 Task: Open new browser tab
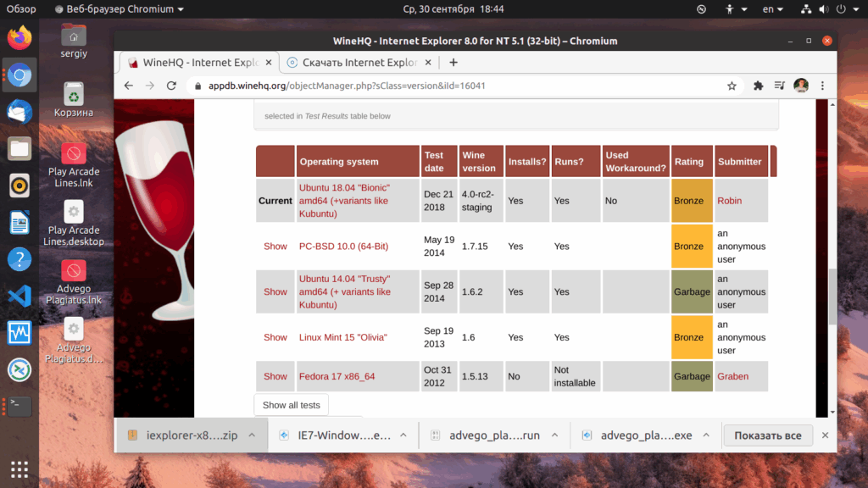click(453, 63)
